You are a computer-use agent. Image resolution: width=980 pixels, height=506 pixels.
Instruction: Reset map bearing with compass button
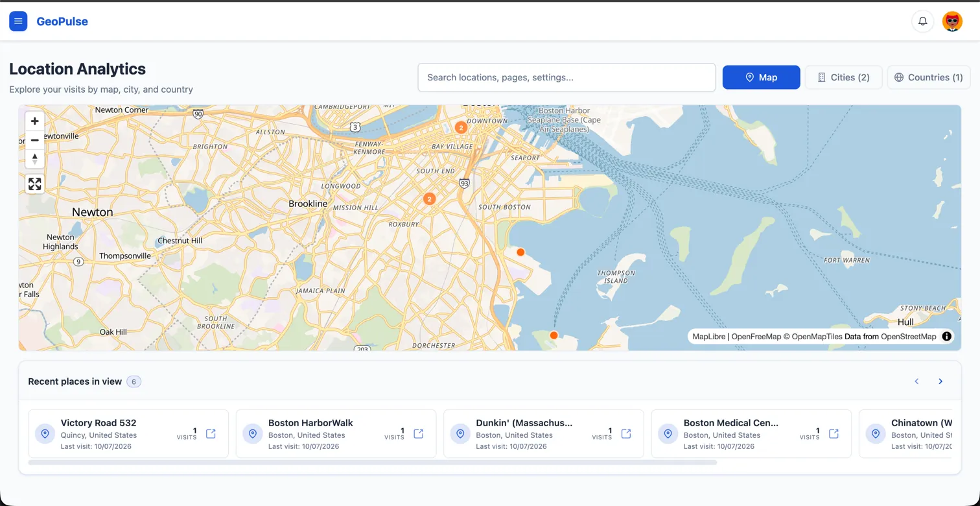coord(35,159)
